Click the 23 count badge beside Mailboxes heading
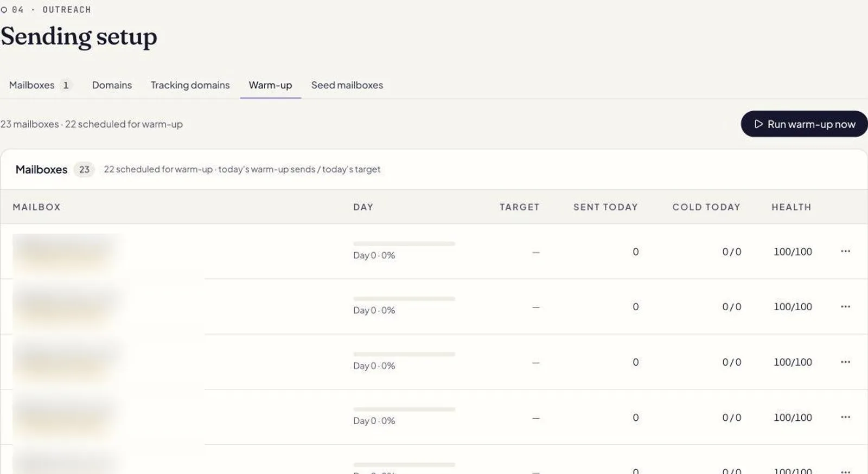 click(84, 170)
